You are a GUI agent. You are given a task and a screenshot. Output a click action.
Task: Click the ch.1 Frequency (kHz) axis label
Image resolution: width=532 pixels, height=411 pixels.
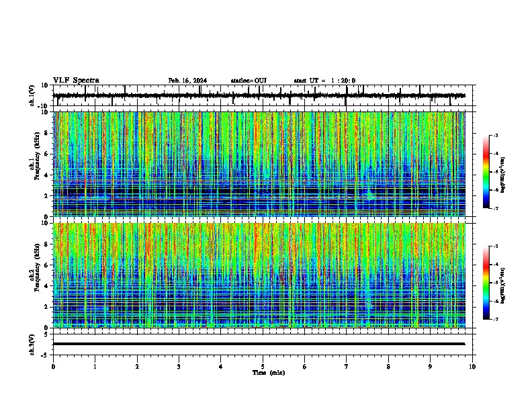[35, 156]
